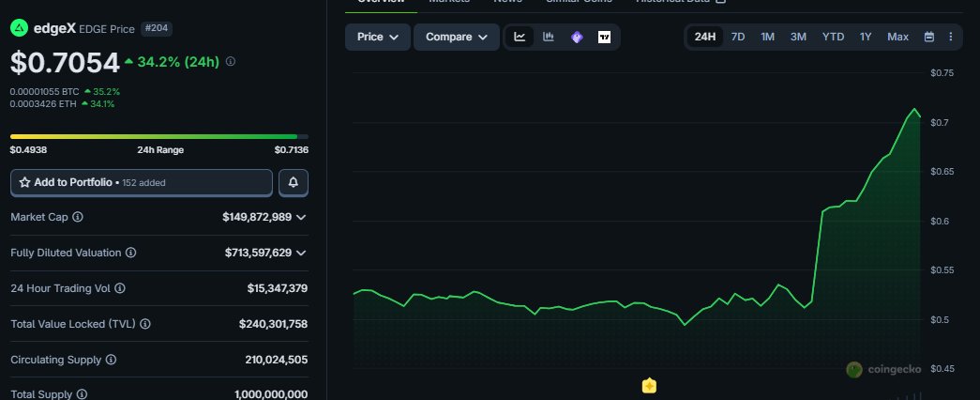Click the 0.00001055 BTC value
The height and width of the screenshot is (400, 980).
pyautogui.click(x=44, y=92)
